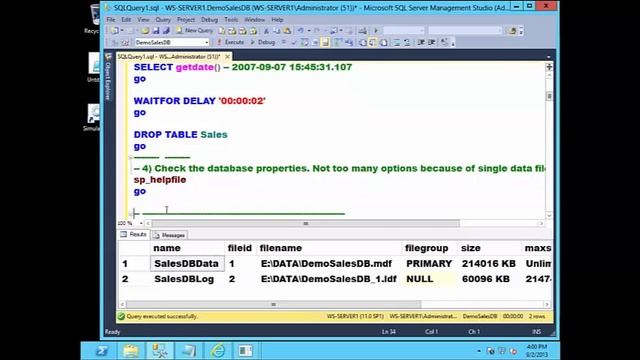Click the taskbar clock showing 4:00 PM
Viewport: 640px width, 360px height.
click(x=536, y=351)
